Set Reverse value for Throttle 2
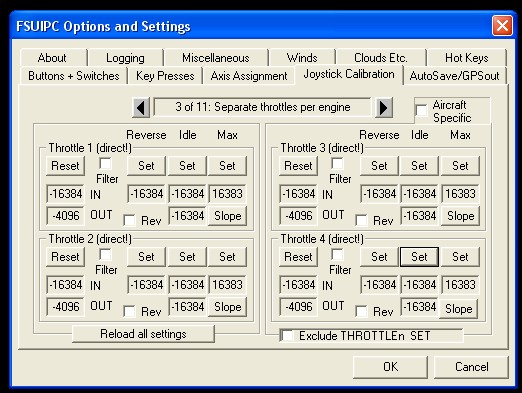This screenshot has height=393, width=522. 146,257
